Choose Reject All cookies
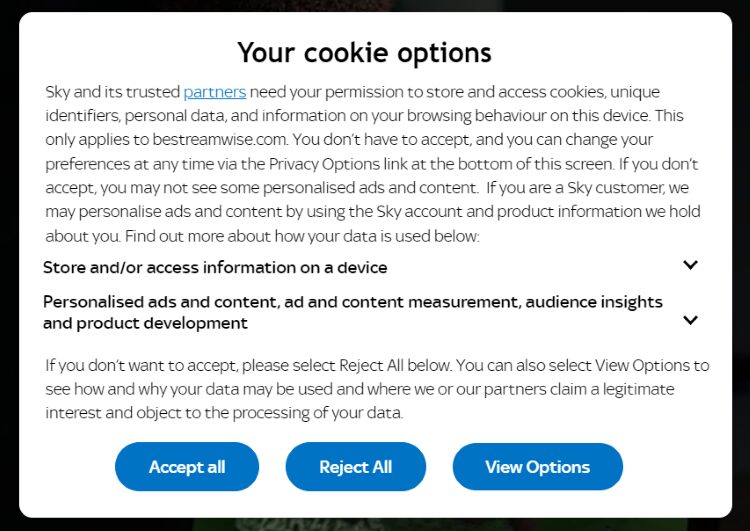The image size is (750, 531). tap(355, 467)
